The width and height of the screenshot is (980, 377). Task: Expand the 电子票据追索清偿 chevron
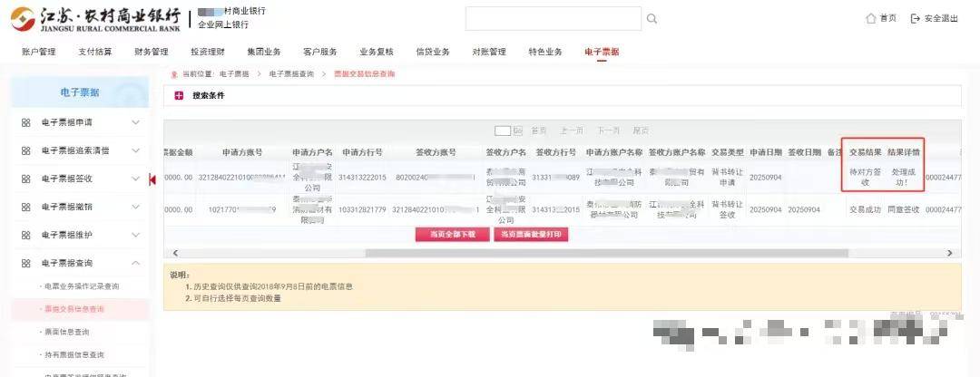pyautogui.click(x=136, y=150)
